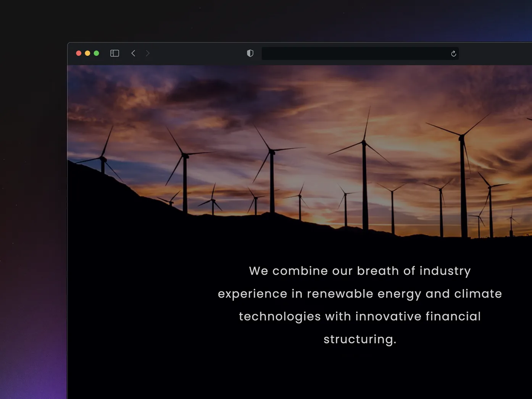The height and width of the screenshot is (399, 532).
Task: Navigate forward using the forward arrow
Action: [x=147, y=53]
